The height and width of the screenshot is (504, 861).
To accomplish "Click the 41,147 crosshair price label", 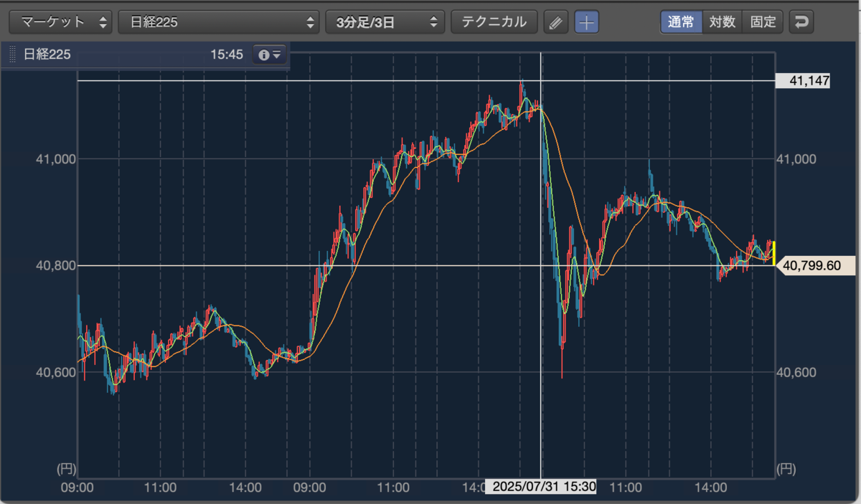I will 804,81.
